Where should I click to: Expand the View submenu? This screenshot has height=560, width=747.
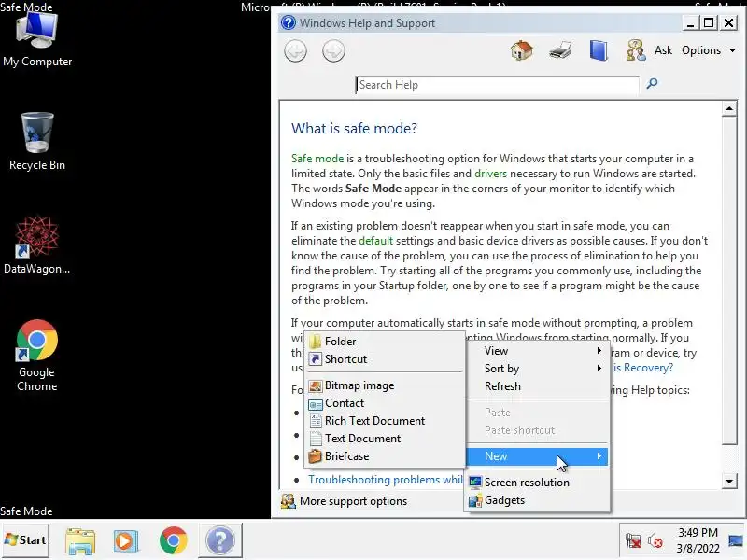point(537,351)
